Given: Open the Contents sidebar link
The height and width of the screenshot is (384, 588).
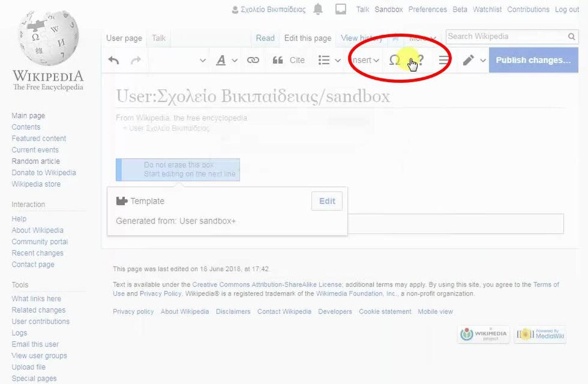Looking at the screenshot, I should pyautogui.click(x=26, y=127).
